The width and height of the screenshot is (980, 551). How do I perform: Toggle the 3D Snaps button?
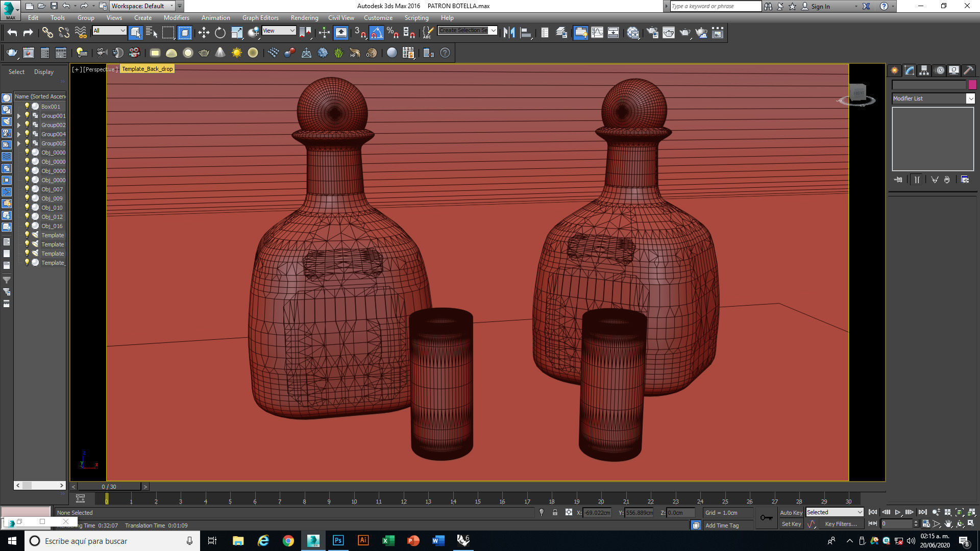coord(360,33)
